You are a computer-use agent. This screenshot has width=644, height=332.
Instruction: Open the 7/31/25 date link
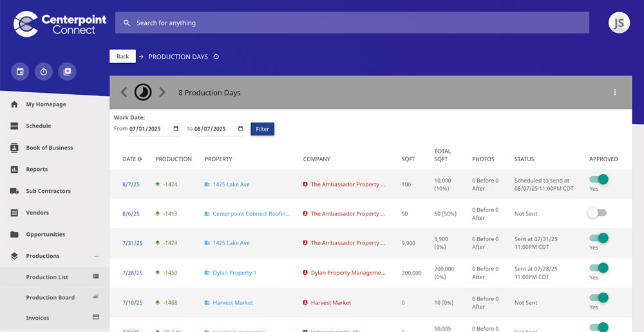click(132, 243)
